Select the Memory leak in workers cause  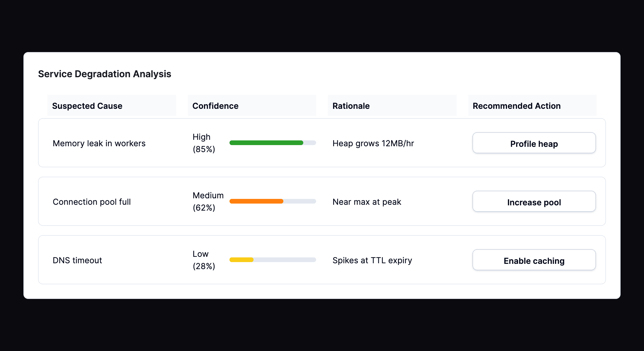click(x=99, y=143)
